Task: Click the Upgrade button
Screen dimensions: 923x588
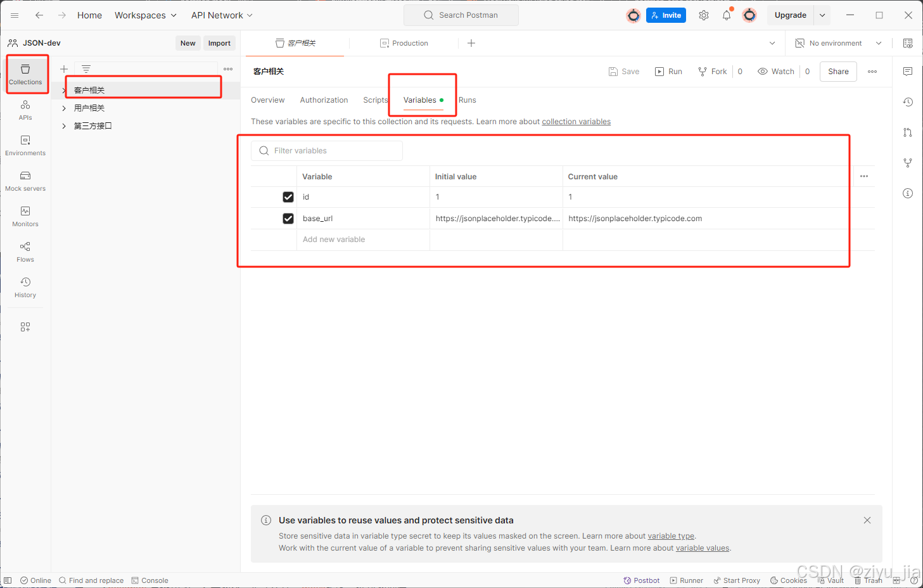Action: [x=791, y=15]
